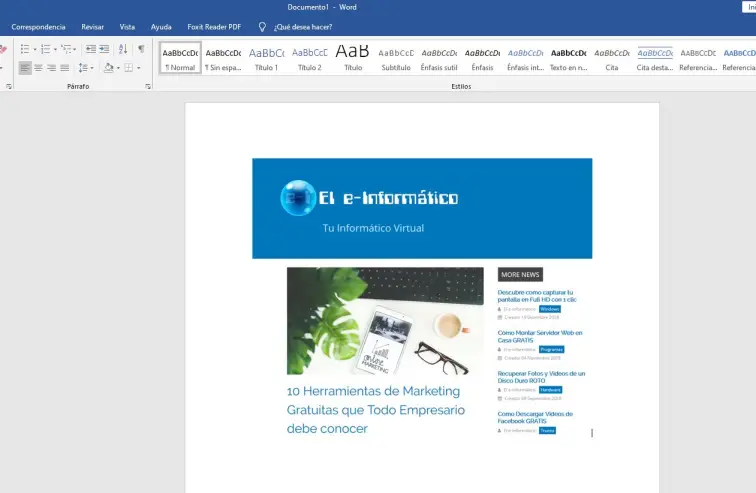The image size is (756, 493).
Task: Click the Programas category tag
Action: pos(552,349)
